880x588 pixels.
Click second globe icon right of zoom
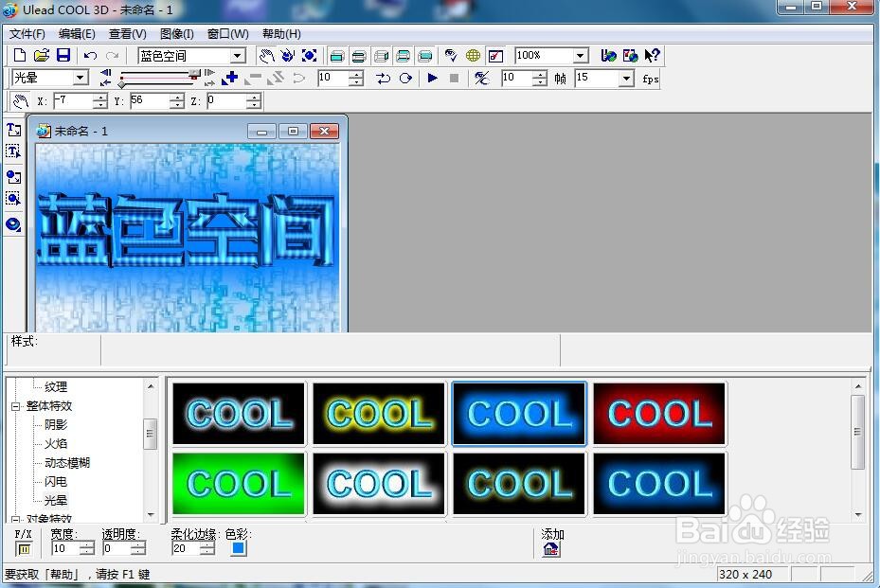pos(630,56)
